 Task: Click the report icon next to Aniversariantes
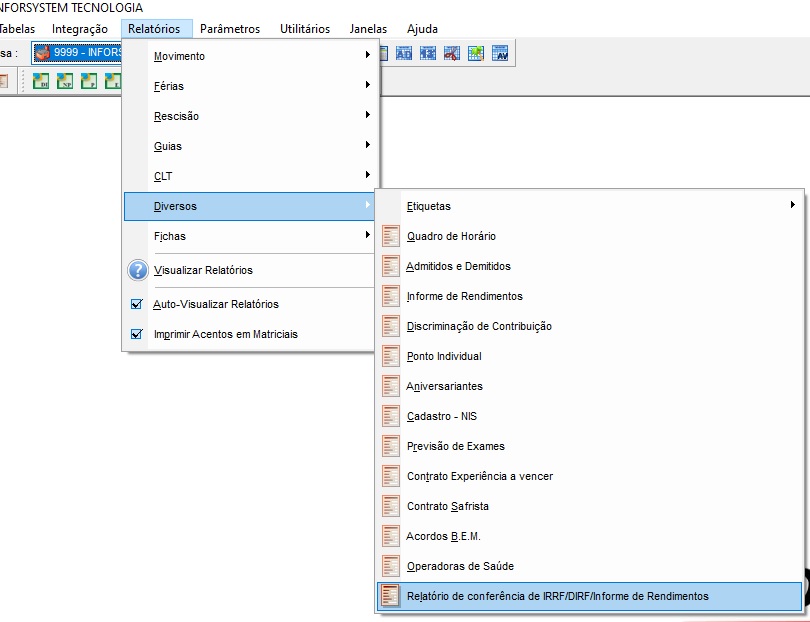pyautogui.click(x=391, y=386)
